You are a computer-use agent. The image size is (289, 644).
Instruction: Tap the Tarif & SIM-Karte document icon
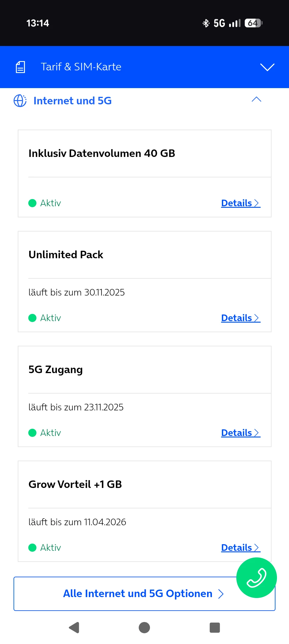[x=20, y=67]
